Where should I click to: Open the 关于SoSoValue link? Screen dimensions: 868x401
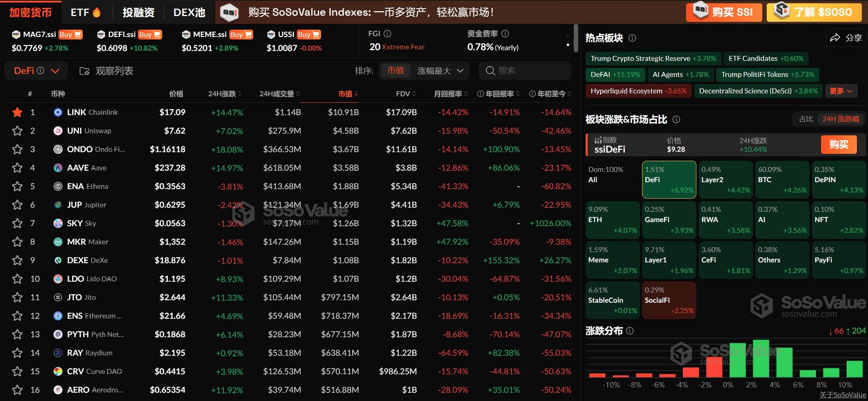[x=842, y=395]
